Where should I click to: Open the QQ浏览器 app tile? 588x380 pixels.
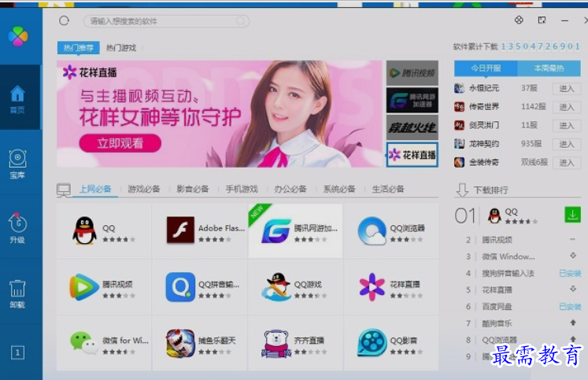click(x=391, y=231)
